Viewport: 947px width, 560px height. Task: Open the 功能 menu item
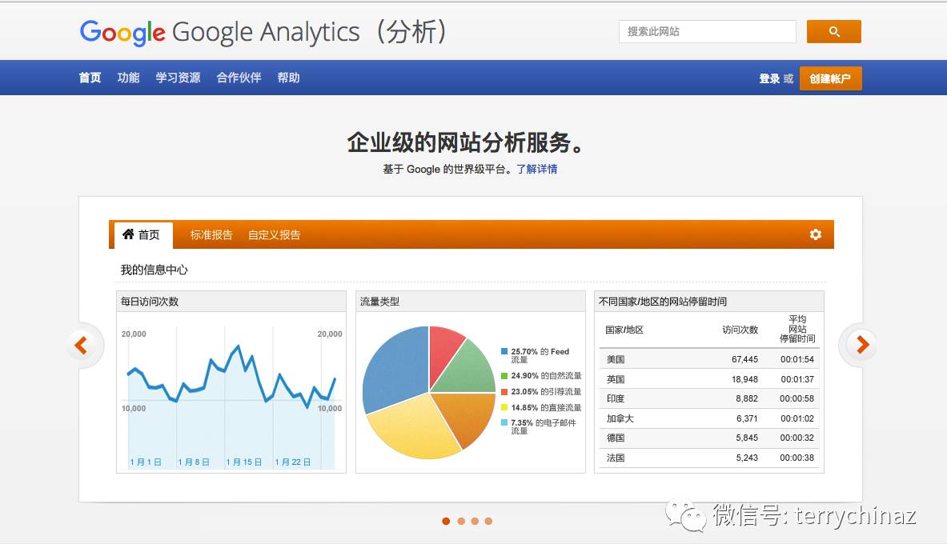128,78
